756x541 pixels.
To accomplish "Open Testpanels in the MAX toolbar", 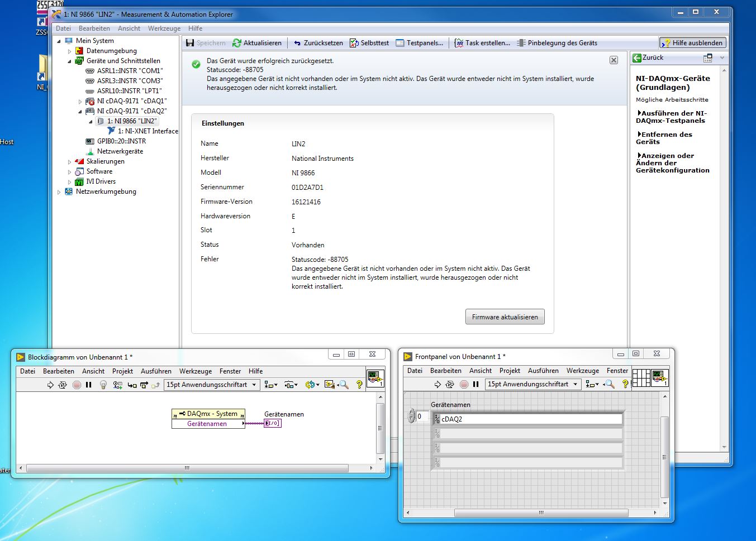I will tap(419, 43).
